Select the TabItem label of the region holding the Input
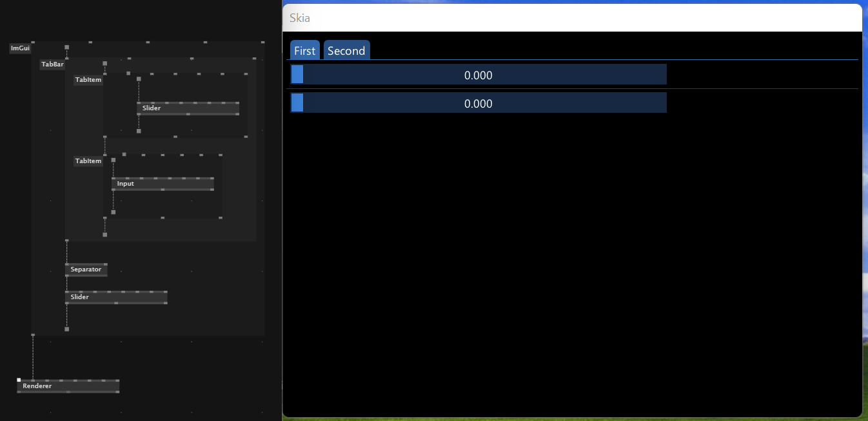Image resolution: width=868 pixels, height=421 pixels. point(88,161)
